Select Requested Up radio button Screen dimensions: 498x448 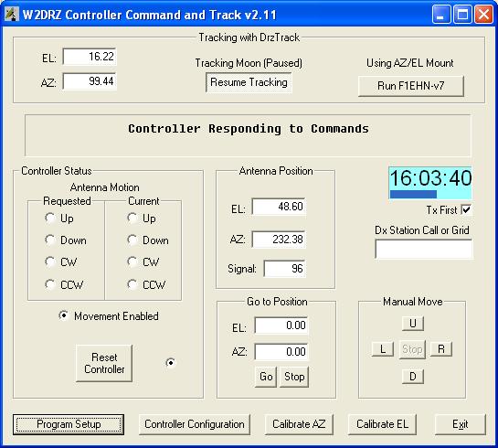(50, 219)
